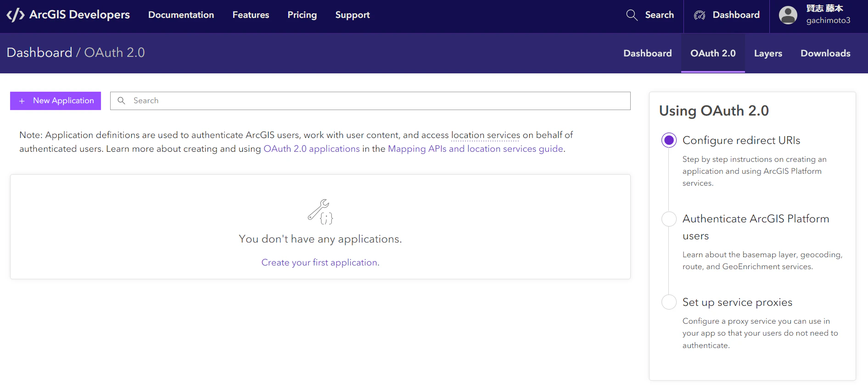Click the ArcGIS Developers title text

point(79,15)
